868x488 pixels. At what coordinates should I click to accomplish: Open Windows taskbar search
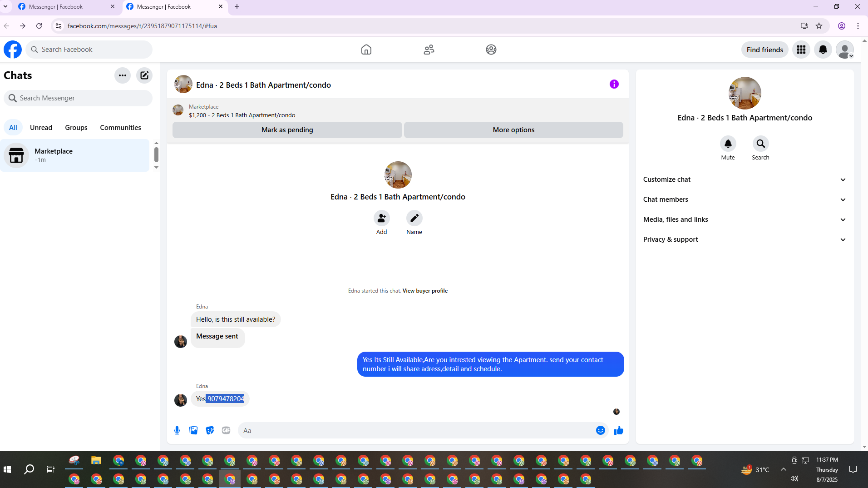coord(29,469)
